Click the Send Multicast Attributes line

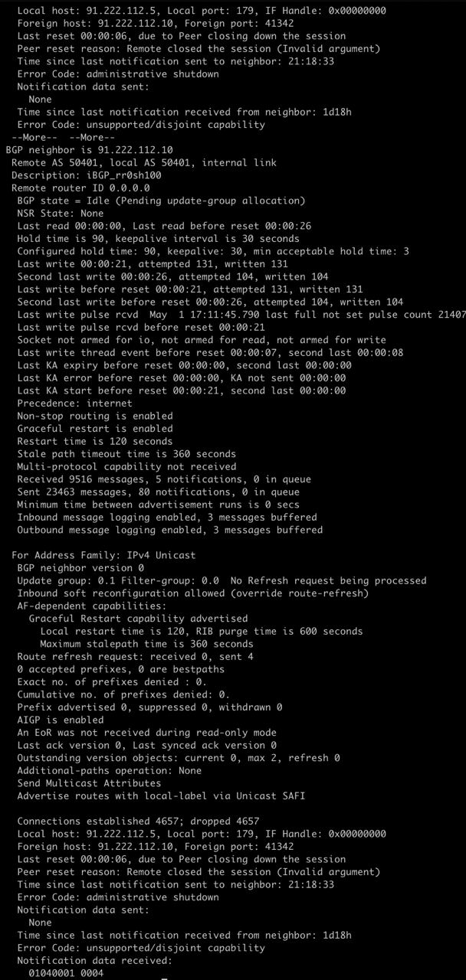[x=89, y=782]
